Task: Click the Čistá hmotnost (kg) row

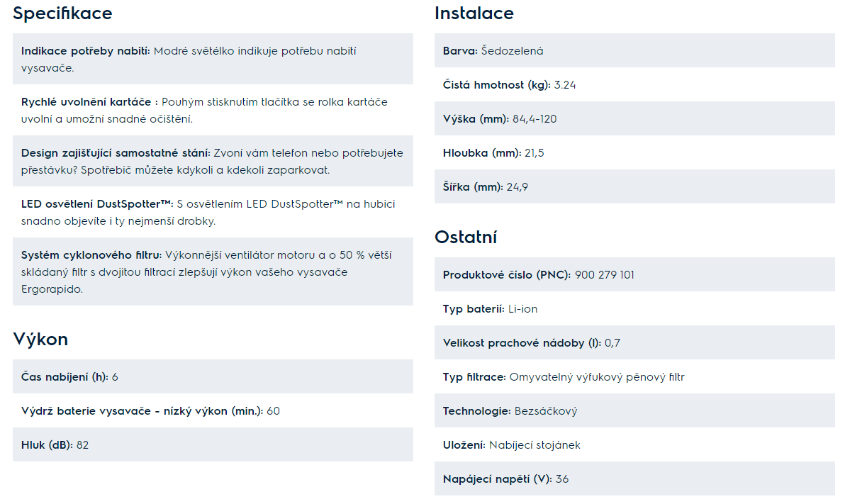Action: click(x=635, y=84)
